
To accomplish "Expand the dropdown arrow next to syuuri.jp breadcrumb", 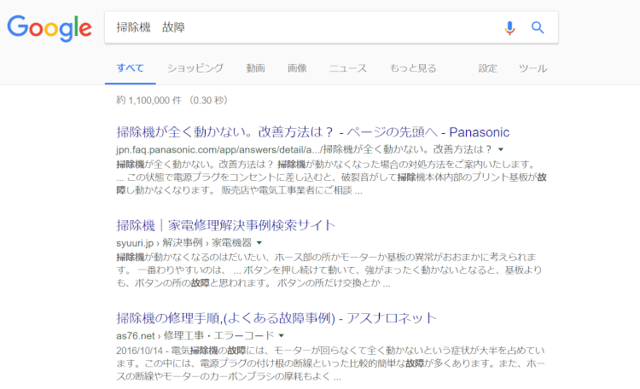I will [259, 243].
